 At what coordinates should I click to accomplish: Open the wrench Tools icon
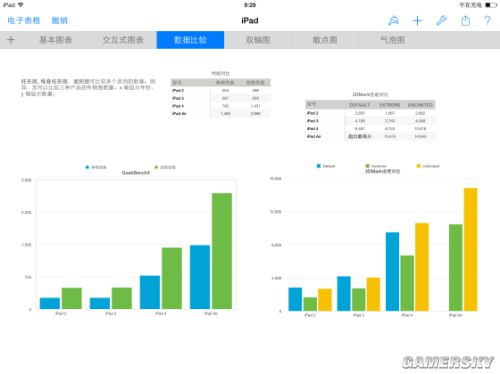441,21
